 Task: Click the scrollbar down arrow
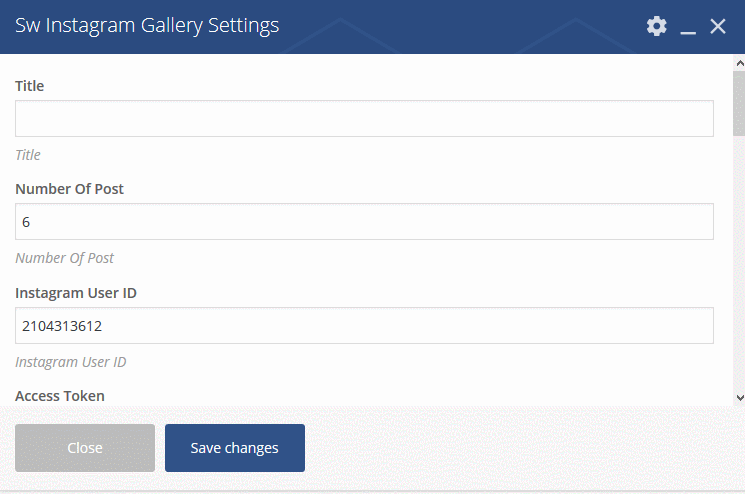tap(739, 398)
